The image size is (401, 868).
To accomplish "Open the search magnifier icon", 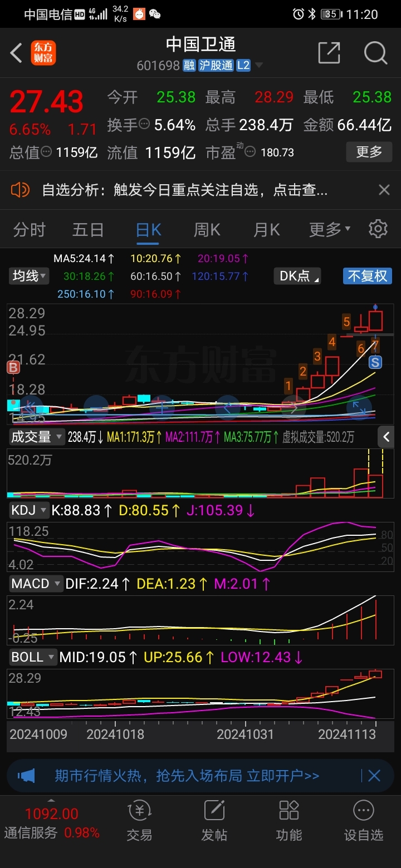I will [x=375, y=53].
